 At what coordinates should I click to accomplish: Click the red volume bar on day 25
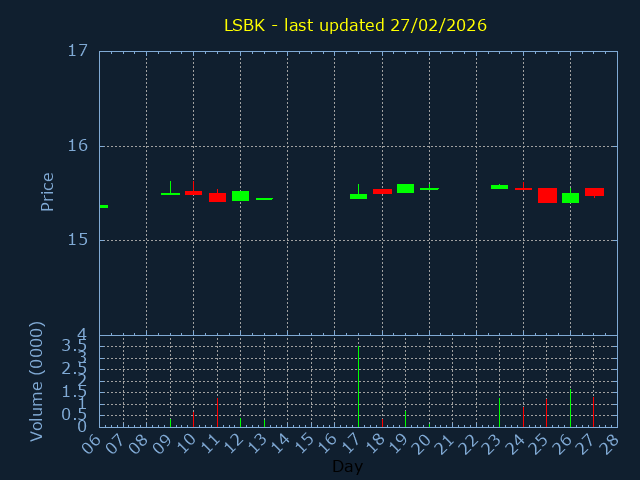(547, 413)
